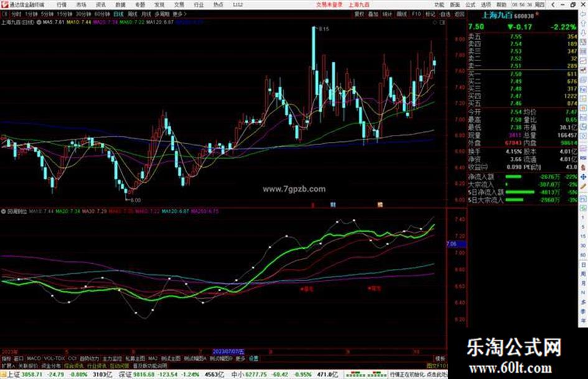Screen dimensions: 588x379
Task: Click the 通达信 app logo icon
Action: tap(4, 5)
